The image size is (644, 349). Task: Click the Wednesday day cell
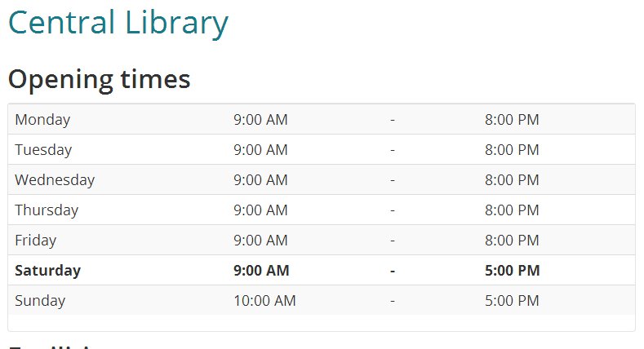tap(55, 180)
